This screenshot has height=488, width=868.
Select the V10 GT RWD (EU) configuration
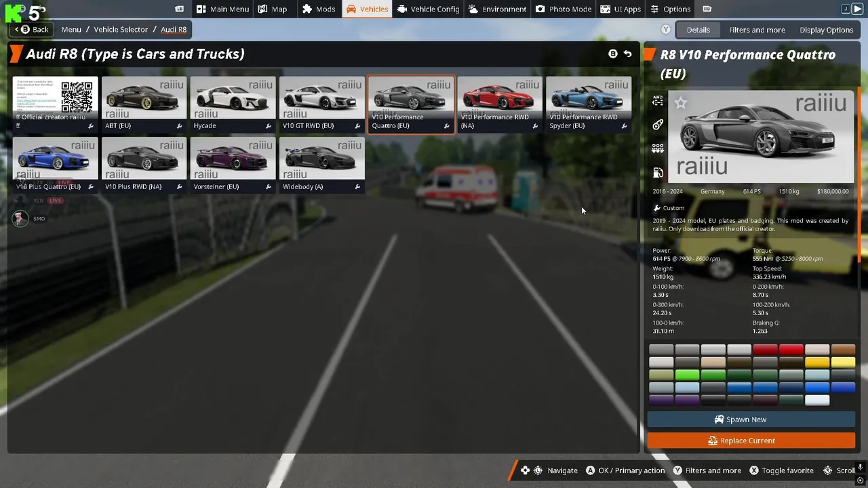click(x=321, y=104)
